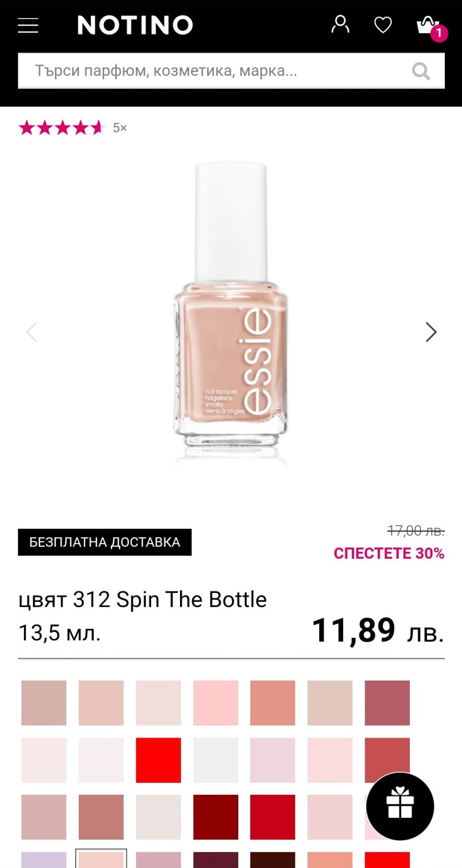Open the wishlist heart icon

click(383, 25)
